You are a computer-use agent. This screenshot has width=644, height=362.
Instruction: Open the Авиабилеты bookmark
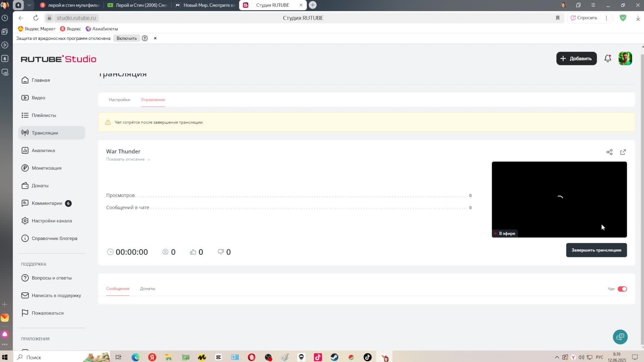(102, 29)
